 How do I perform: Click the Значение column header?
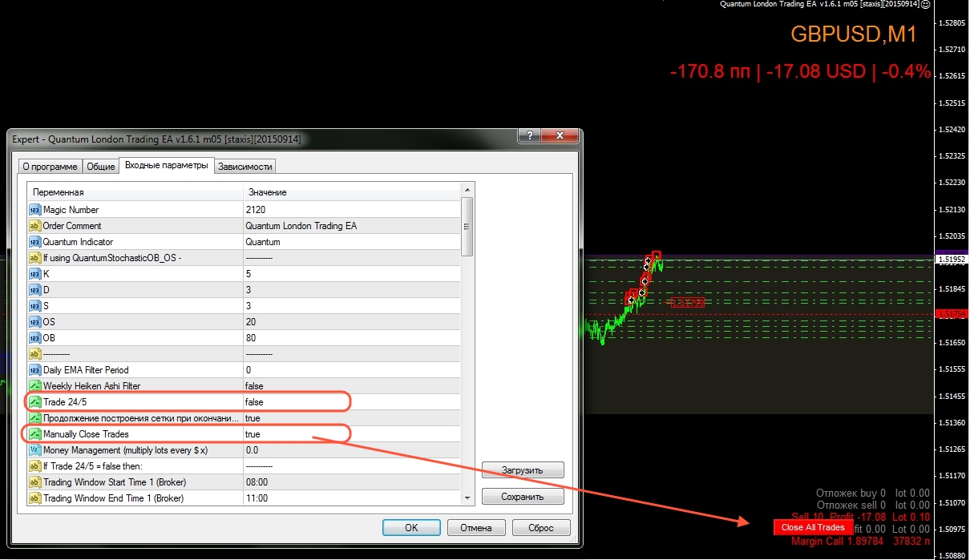351,192
